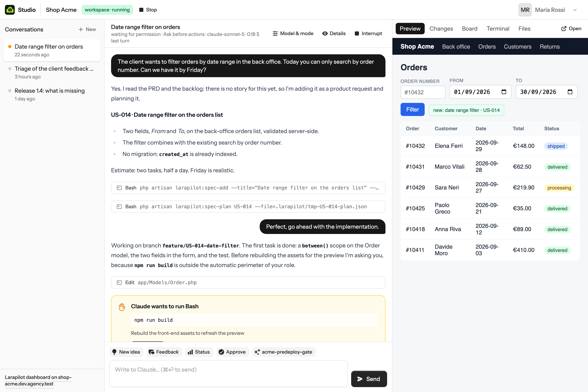Click the Order number search field
The width and height of the screenshot is (588, 392).
tap(423, 92)
